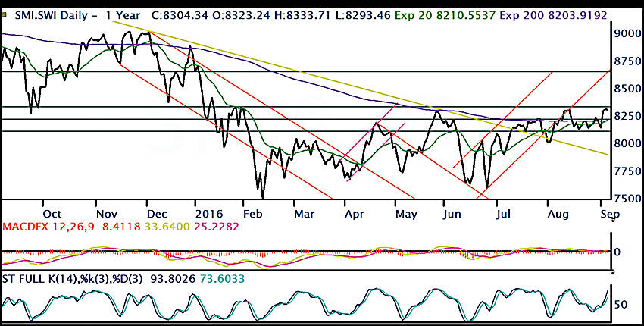Click the small yellow icon before SMI.SWI
Screen dimensions: 644x326
coord(4,15)
